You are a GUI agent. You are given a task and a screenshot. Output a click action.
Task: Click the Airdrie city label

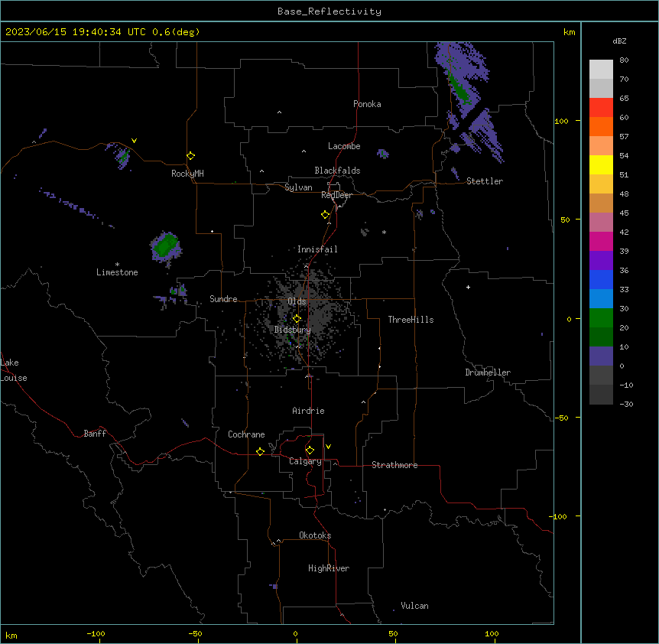point(308,411)
